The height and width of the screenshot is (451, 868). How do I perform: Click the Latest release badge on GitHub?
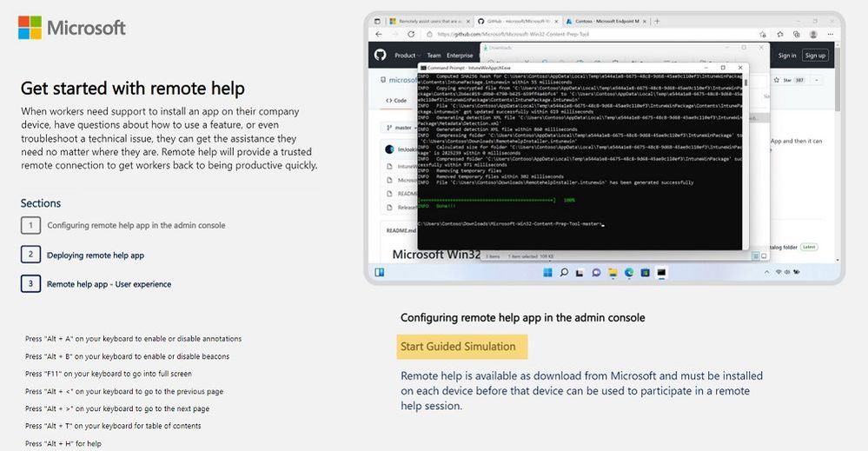pos(809,247)
